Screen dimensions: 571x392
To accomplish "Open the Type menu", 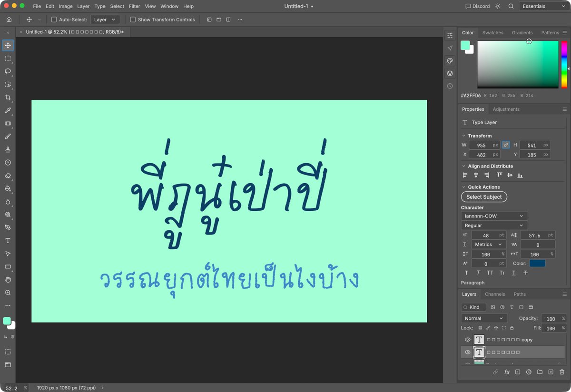I will (100, 6).
